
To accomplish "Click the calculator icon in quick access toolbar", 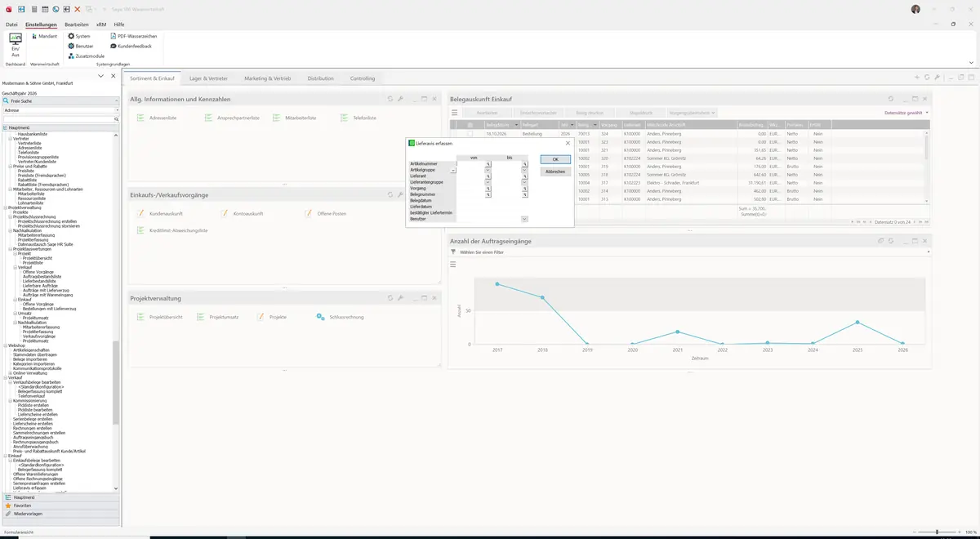I will (33, 9).
